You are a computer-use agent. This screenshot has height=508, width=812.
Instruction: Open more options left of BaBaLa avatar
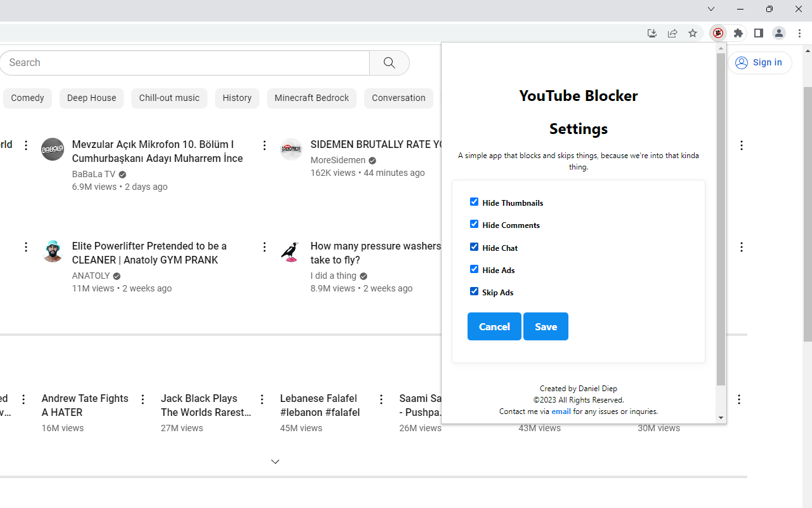[x=26, y=145]
